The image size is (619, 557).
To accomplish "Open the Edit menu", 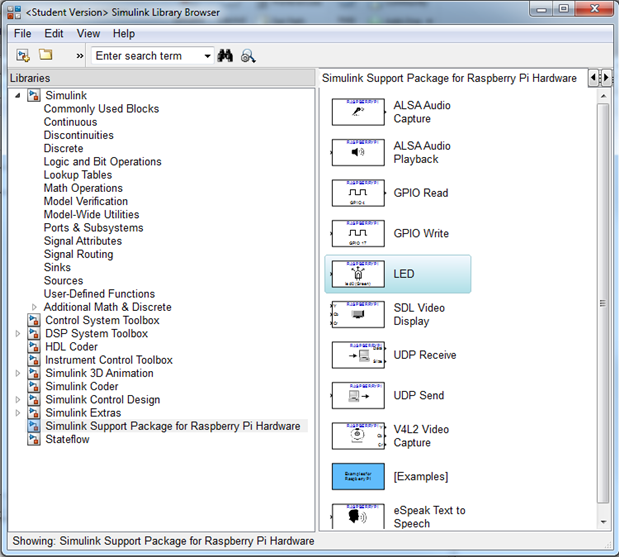I will click(54, 34).
